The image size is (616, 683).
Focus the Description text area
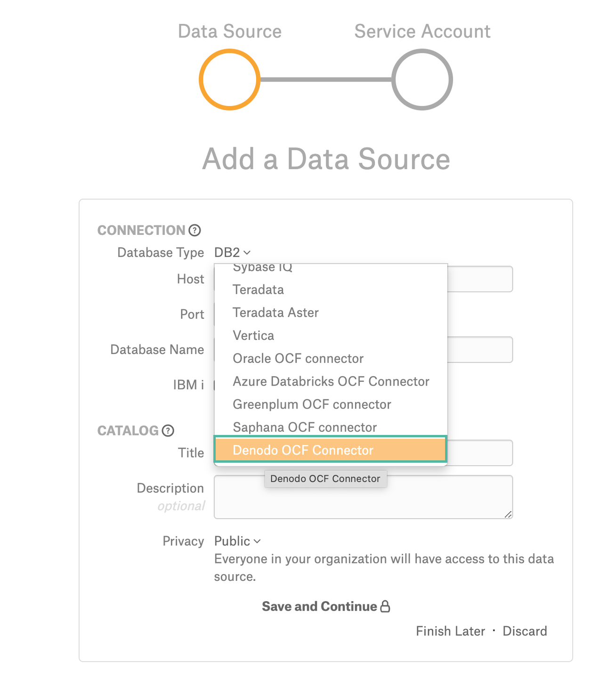tap(363, 497)
